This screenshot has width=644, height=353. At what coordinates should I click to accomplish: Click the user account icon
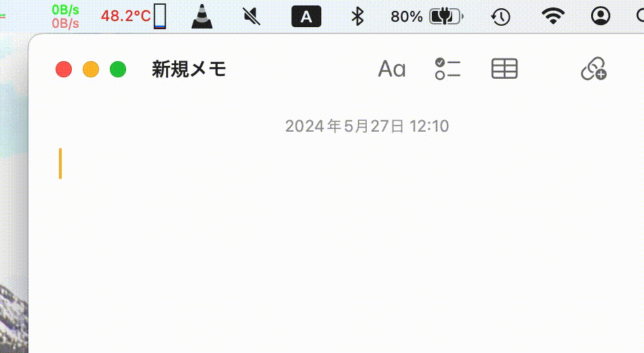[601, 16]
